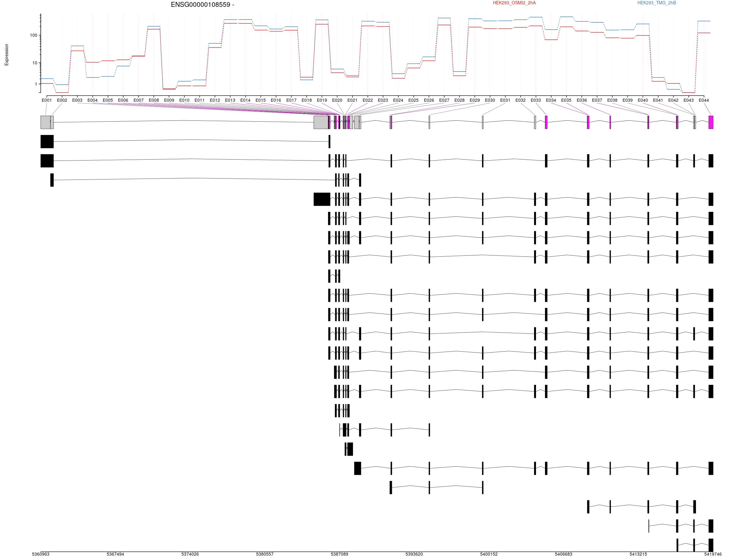Pick exon label E008
The image size is (747, 560).
tap(154, 100)
